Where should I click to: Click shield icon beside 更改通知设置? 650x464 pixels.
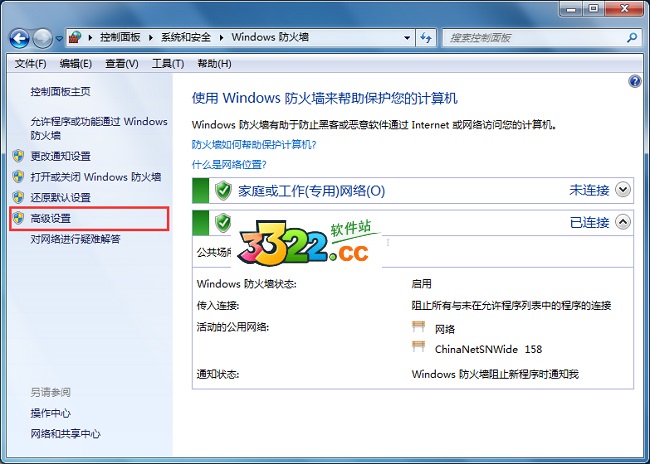click(18, 156)
